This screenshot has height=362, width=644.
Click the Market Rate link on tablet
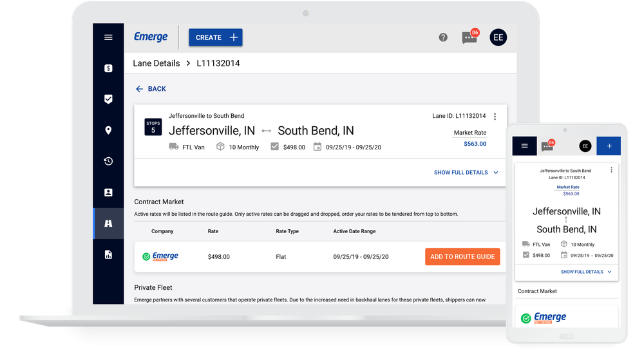tap(568, 187)
